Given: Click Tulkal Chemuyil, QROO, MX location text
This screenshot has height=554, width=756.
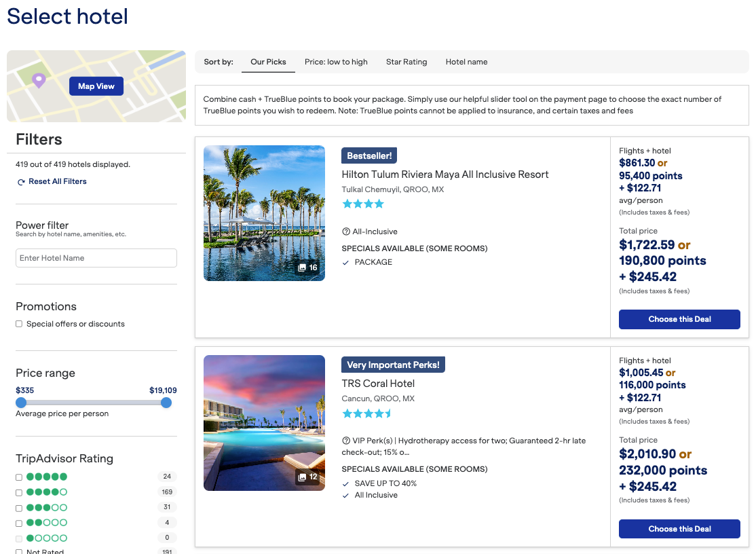Looking at the screenshot, I should pos(392,189).
